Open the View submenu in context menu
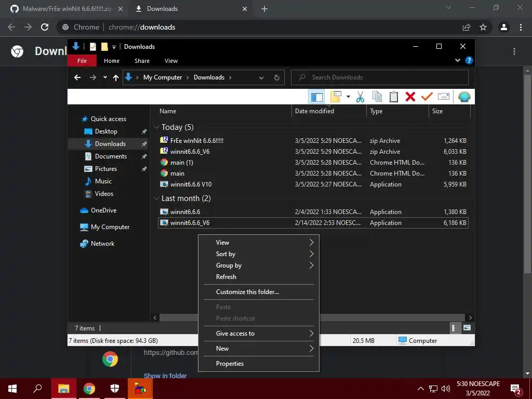 coord(259,243)
